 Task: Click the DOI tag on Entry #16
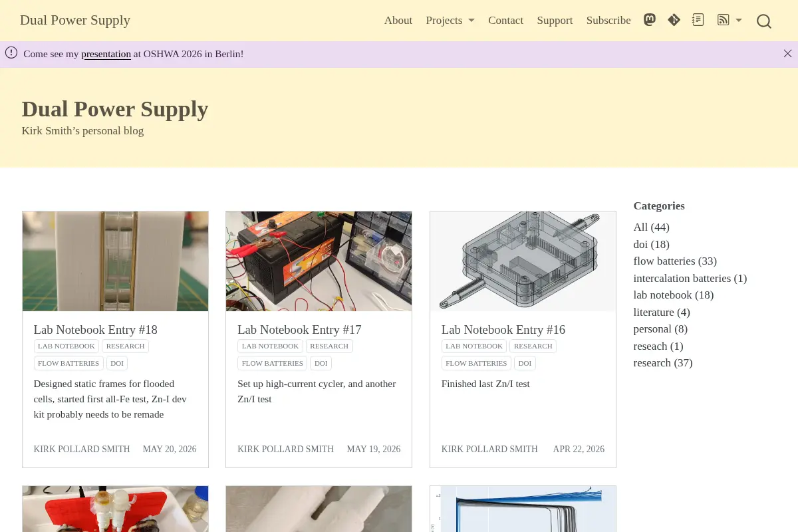tap(525, 363)
